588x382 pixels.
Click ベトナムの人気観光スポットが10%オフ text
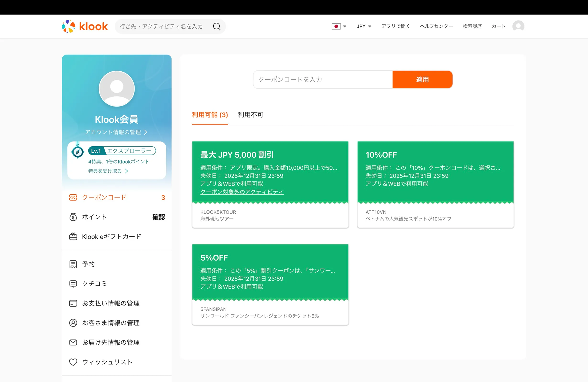pyautogui.click(x=408, y=219)
